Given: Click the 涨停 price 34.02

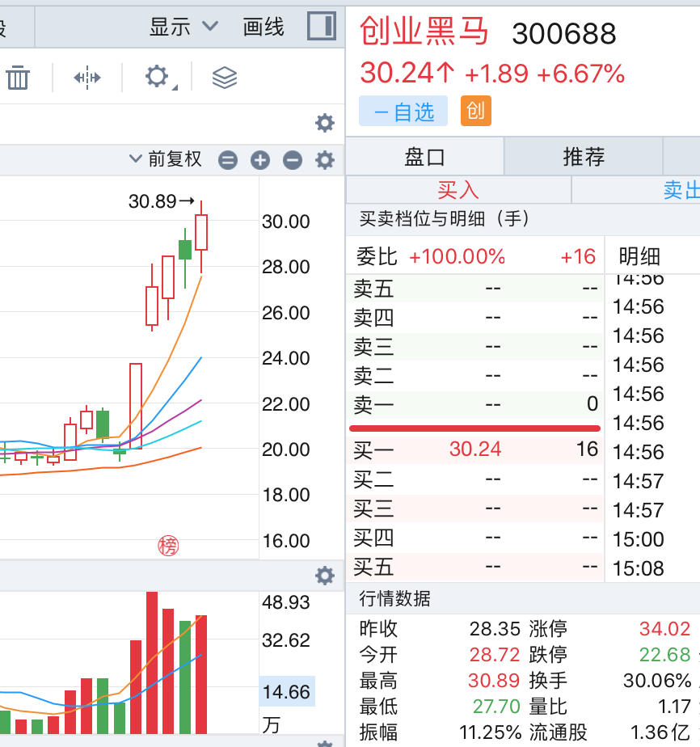Looking at the screenshot, I should coord(664,629).
